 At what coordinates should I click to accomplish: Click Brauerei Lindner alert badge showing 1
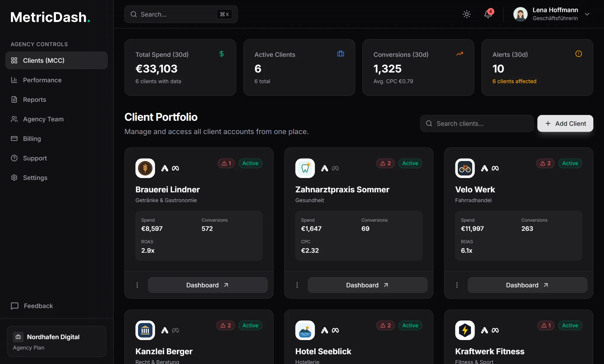(x=226, y=163)
